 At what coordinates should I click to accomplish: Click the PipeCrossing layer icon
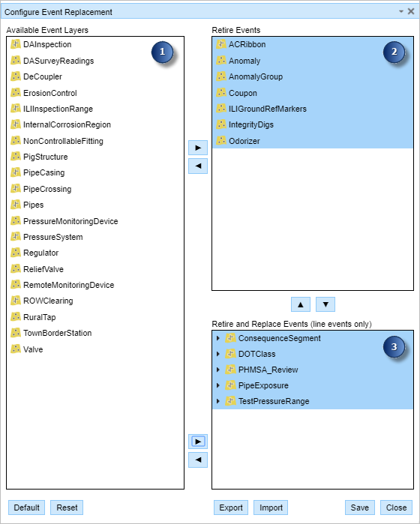(x=16, y=188)
